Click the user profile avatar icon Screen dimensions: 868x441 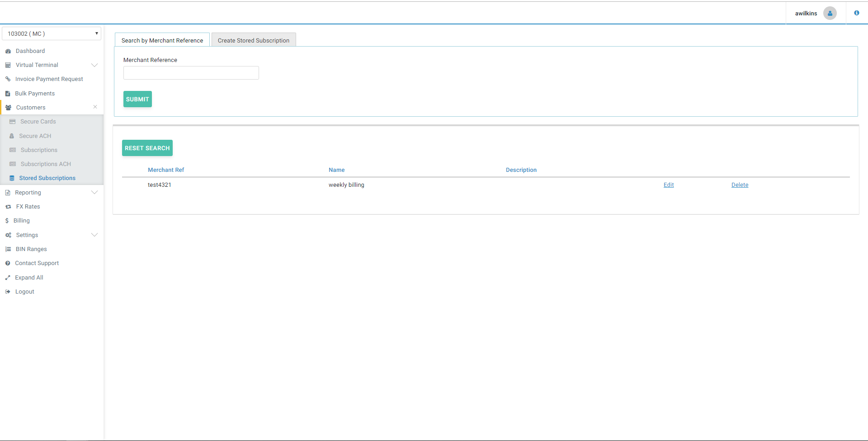click(830, 14)
